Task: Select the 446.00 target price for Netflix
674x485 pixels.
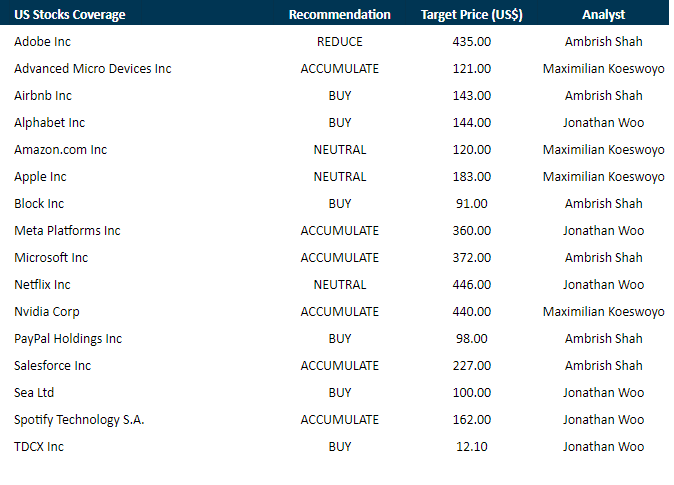Action: click(471, 285)
